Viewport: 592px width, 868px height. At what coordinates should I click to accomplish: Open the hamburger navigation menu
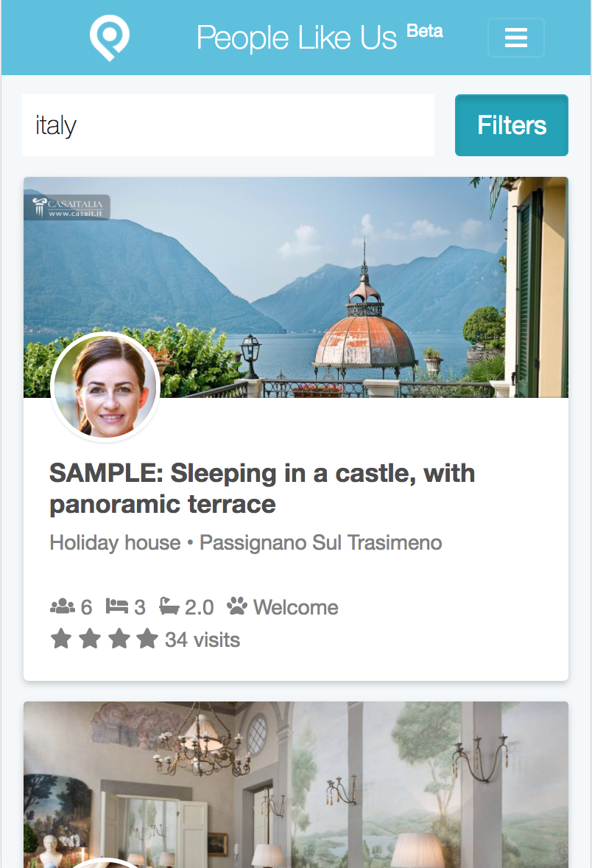tap(515, 38)
